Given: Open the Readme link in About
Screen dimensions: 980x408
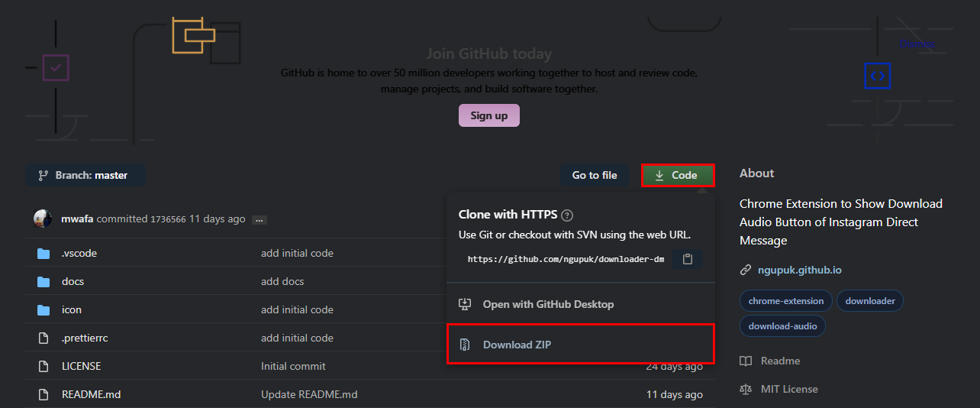Looking at the screenshot, I should click(780, 361).
